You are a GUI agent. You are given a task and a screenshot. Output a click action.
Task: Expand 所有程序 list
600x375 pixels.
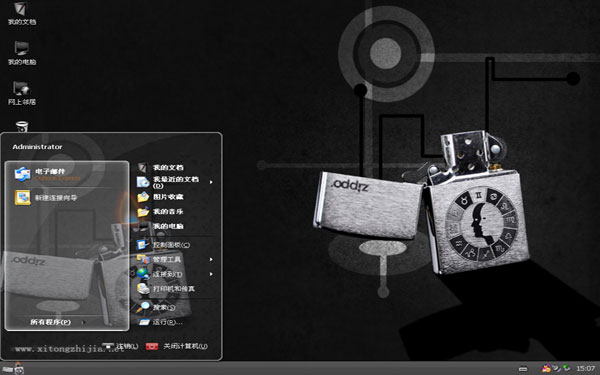(x=57, y=322)
